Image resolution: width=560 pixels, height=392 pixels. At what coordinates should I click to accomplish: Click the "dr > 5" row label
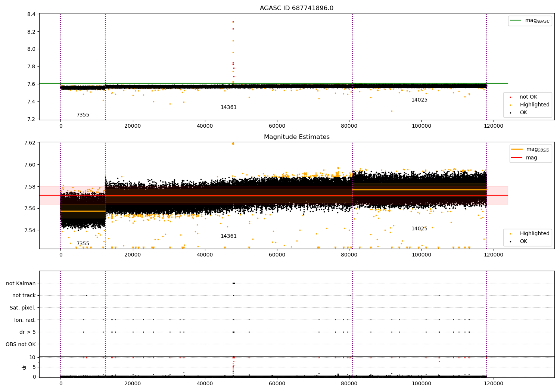tap(27, 332)
